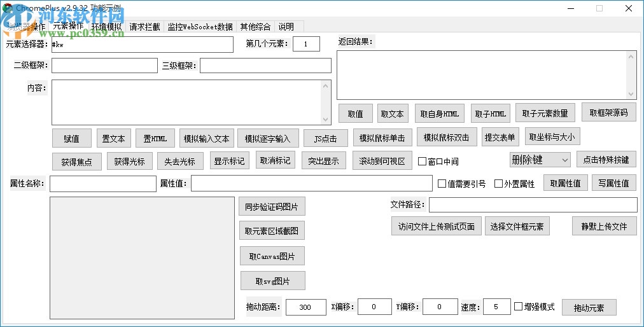Screen dimensions: 644x327
Task: Click the 取属性值 button
Action: [566, 183]
